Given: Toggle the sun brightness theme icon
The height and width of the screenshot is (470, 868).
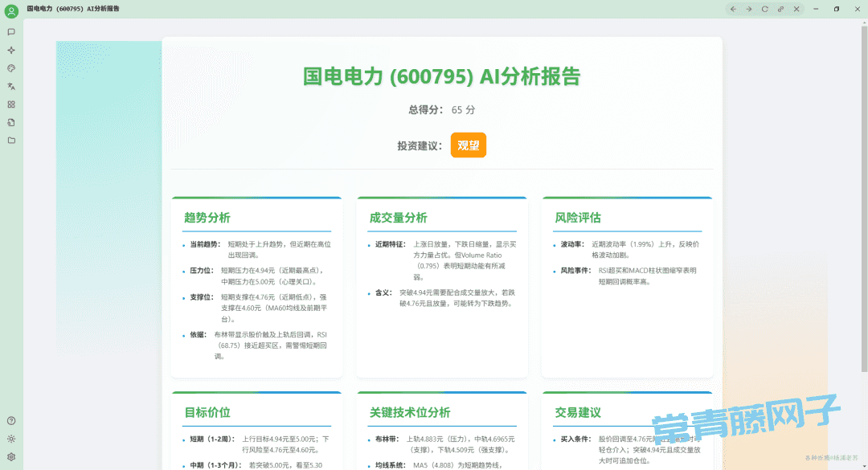Looking at the screenshot, I should point(11,439).
